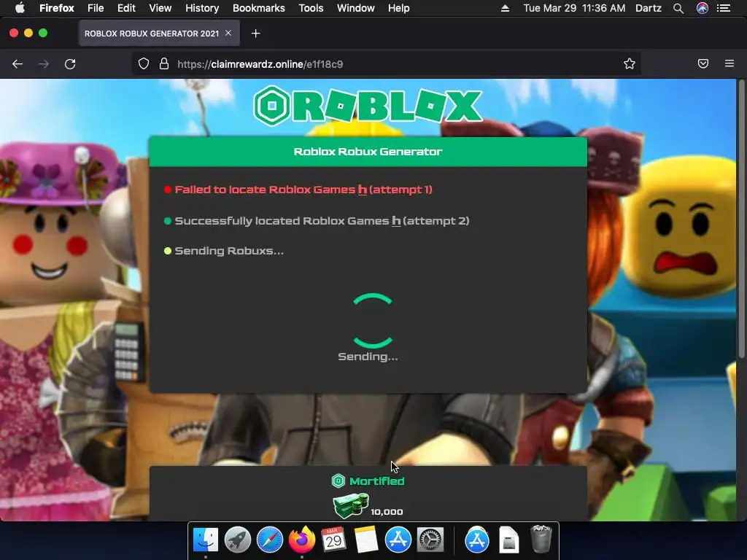Open the Bookmarks menu
This screenshot has width=747, height=560.
point(259,8)
